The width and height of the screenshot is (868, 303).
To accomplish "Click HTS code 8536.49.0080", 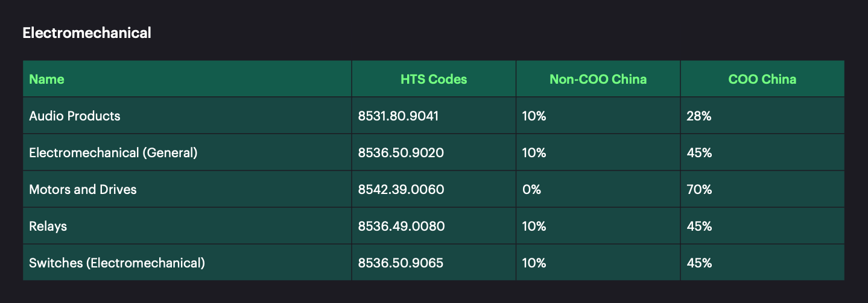I will point(401,226).
